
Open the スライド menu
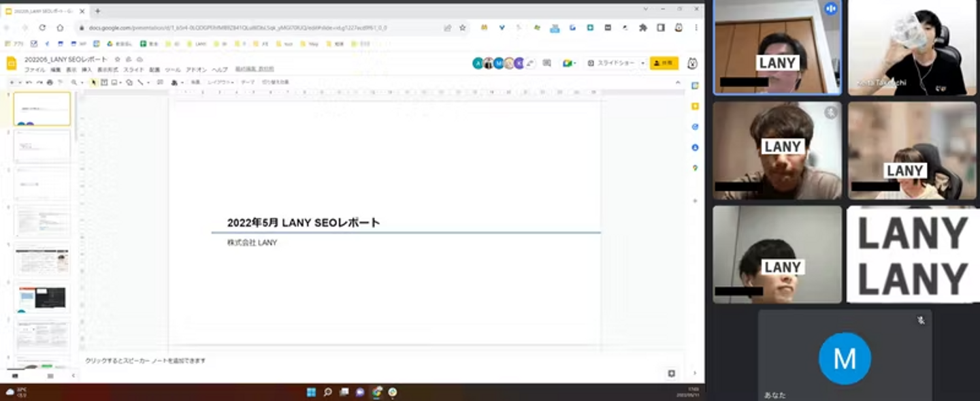pyautogui.click(x=133, y=70)
